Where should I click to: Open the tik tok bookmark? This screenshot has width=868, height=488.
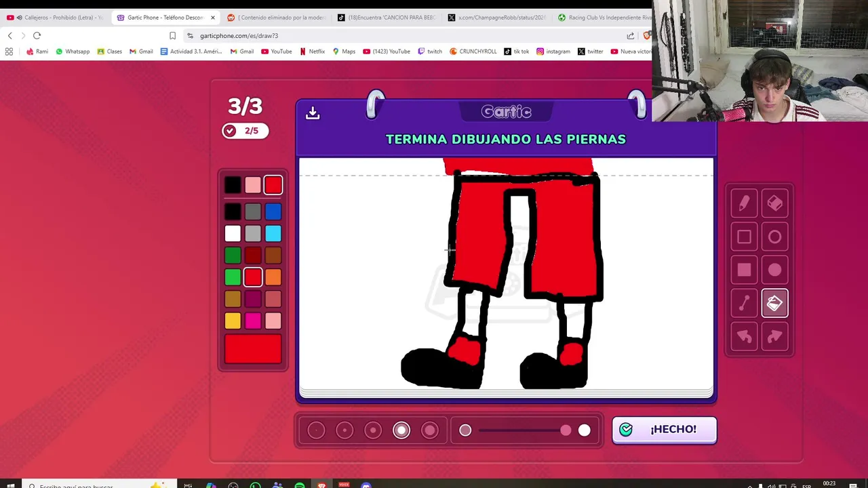click(x=517, y=52)
